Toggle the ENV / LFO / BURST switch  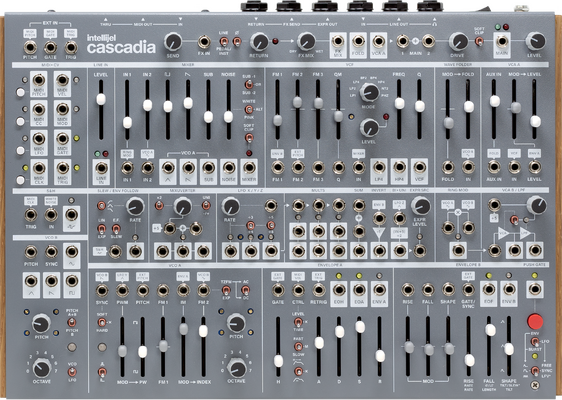[x=534, y=342]
